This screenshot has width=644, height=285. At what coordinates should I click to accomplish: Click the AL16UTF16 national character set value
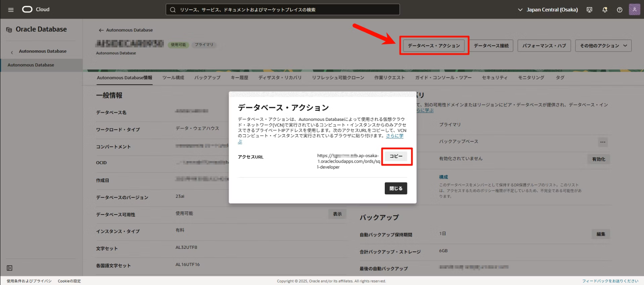click(x=187, y=264)
